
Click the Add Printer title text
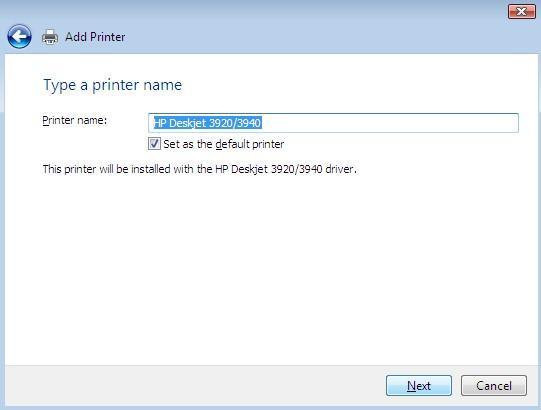tap(95, 37)
